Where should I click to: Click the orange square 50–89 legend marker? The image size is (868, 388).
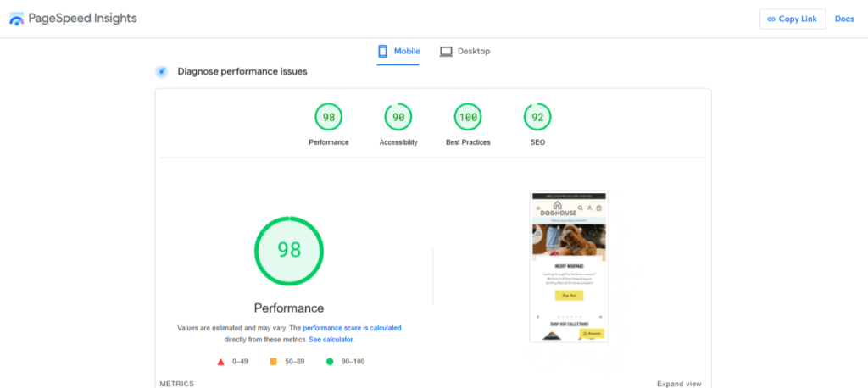[x=273, y=362]
